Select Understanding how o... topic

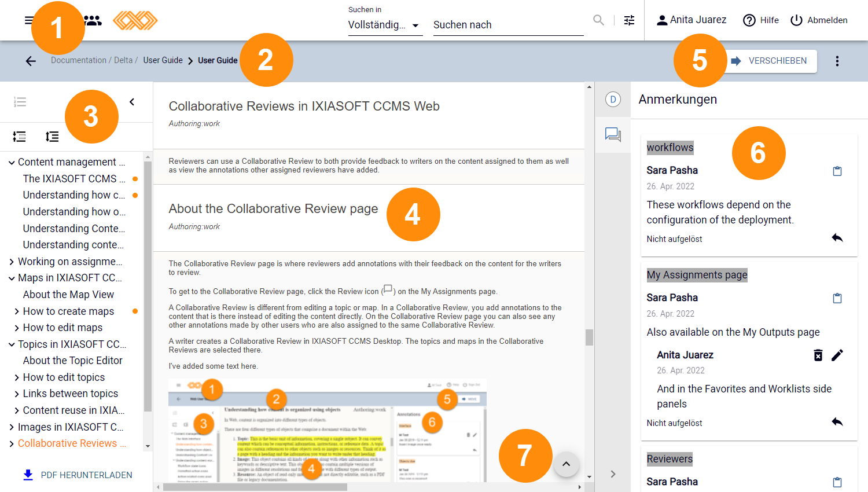click(74, 212)
